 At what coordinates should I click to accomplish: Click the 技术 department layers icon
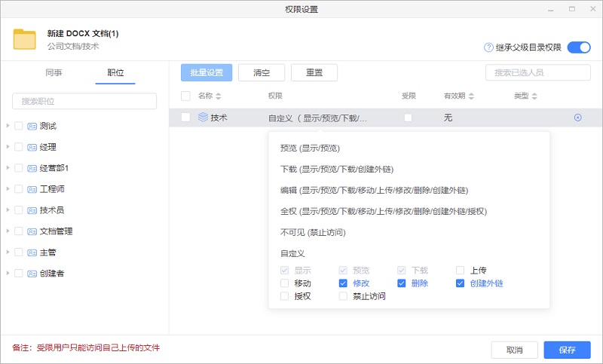coord(203,118)
